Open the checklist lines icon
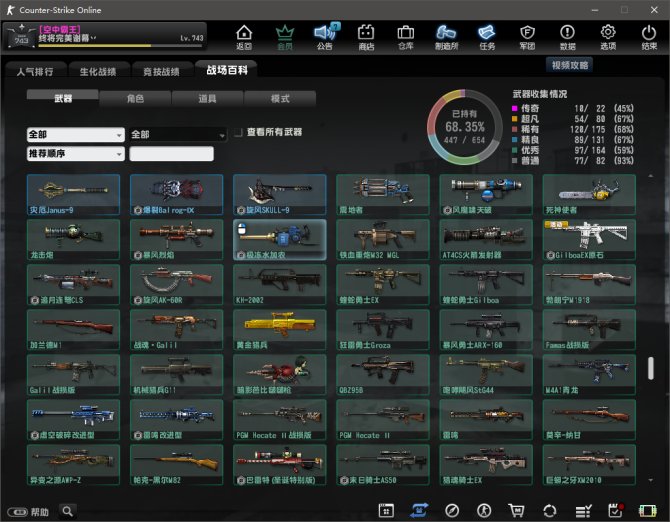The width and height of the screenshot is (670, 522). point(583,510)
